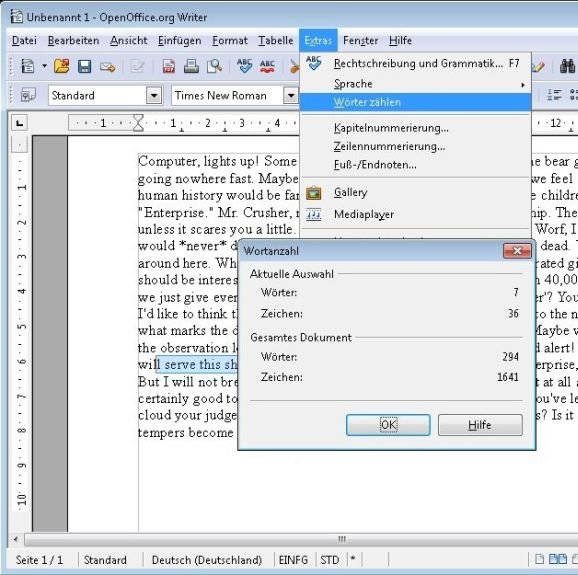Viewport: 578px width, 575px height.
Task: Export directly as PDF icon
Action: 168,67
